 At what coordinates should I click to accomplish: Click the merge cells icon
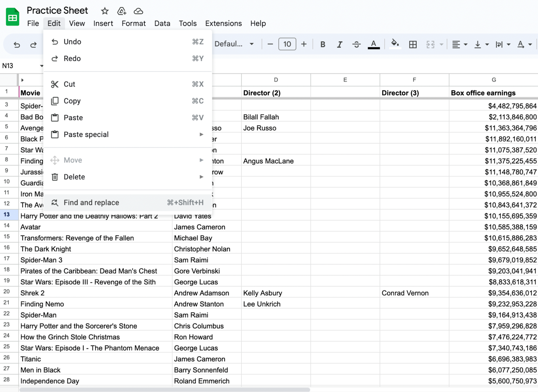tap(430, 44)
